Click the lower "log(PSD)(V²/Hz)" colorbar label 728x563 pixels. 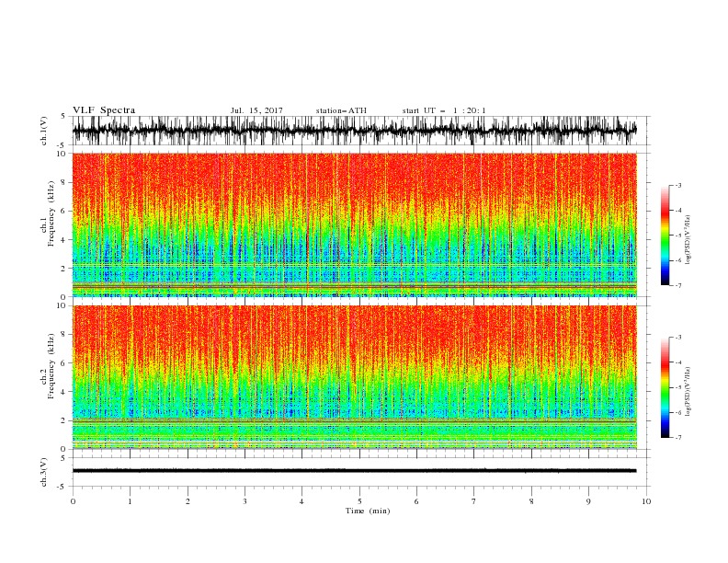coord(688,391)
